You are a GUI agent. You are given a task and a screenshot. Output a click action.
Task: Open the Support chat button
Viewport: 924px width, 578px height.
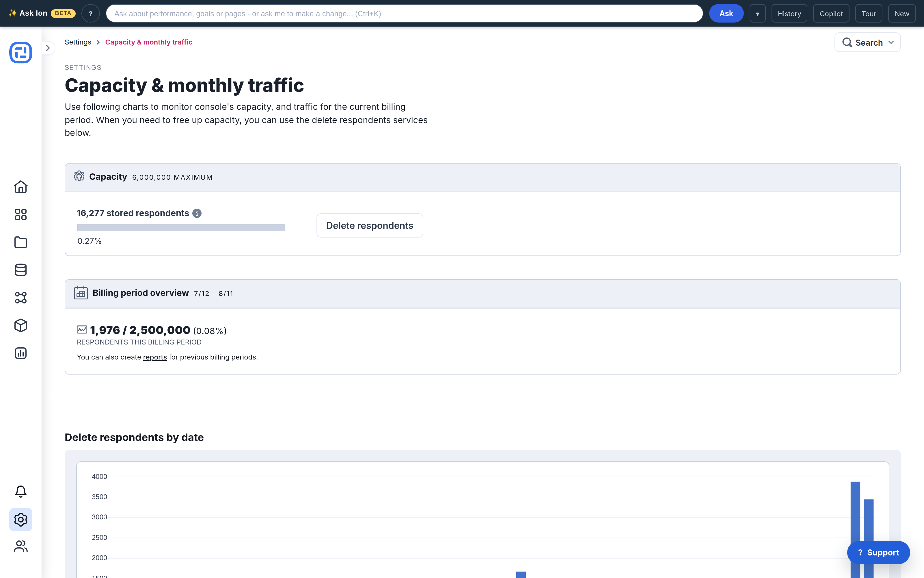click(878, 552)
